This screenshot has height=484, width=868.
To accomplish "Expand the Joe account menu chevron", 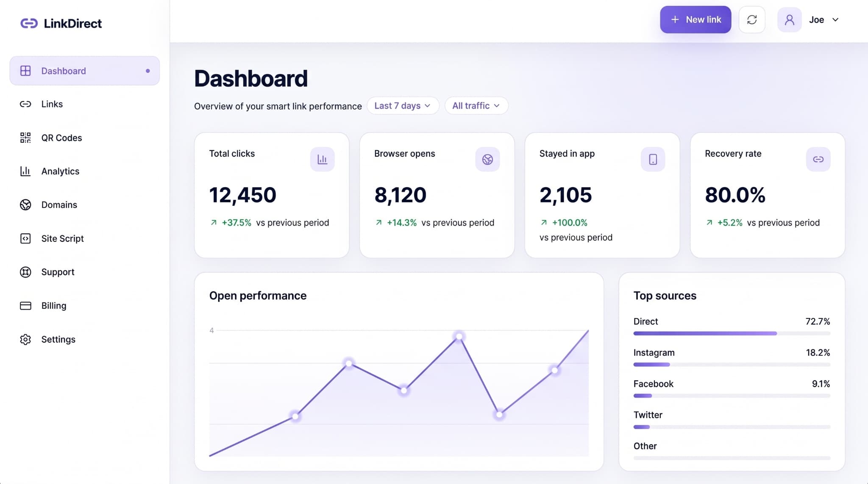I will pyautogui.click(x=835, y=19).
